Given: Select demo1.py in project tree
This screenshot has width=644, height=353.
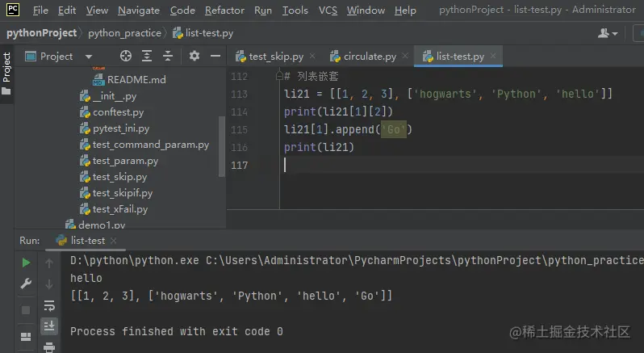Looking at the screenshot, I should pos(95,225).
